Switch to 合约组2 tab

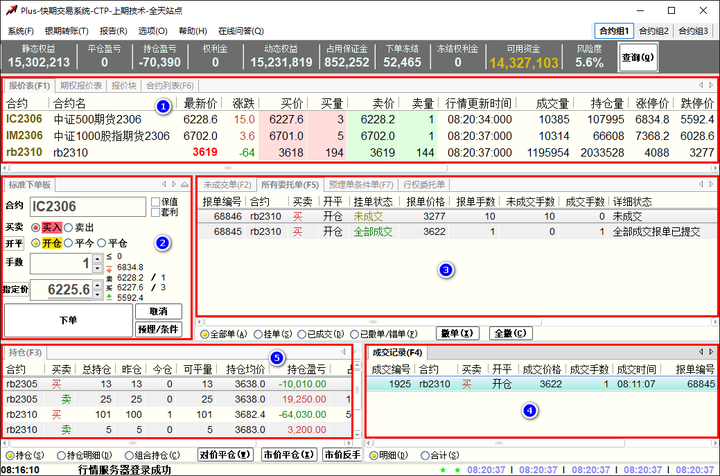coord(654,31)
